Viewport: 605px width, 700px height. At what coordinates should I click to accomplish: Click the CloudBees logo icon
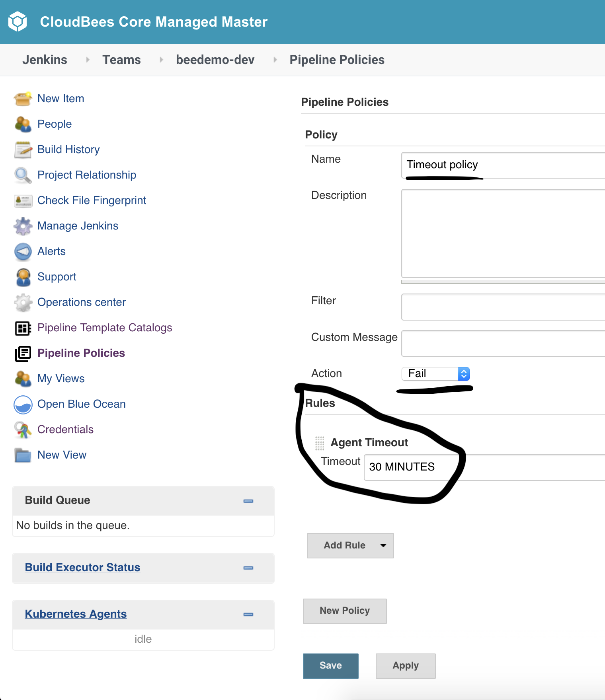[18, 21]
